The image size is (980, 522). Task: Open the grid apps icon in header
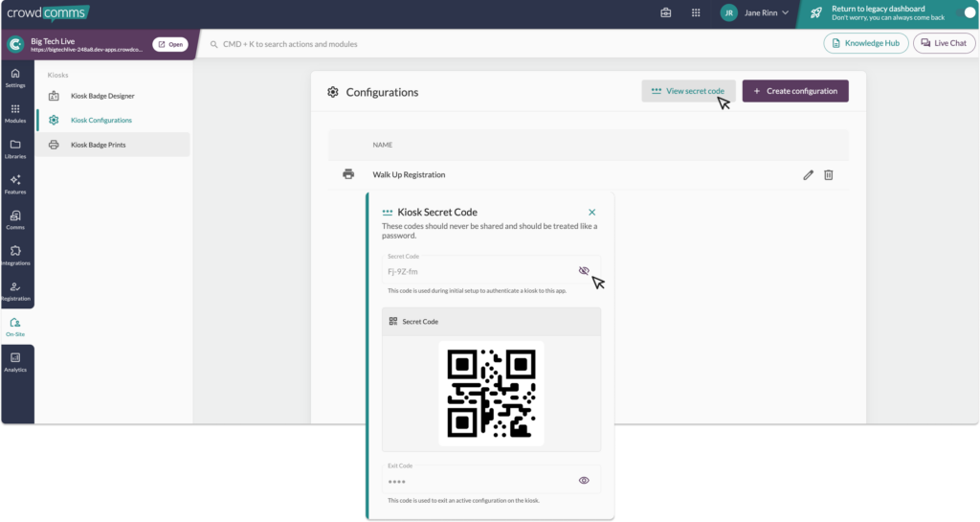pyautogui.click(x=696, y=13)
